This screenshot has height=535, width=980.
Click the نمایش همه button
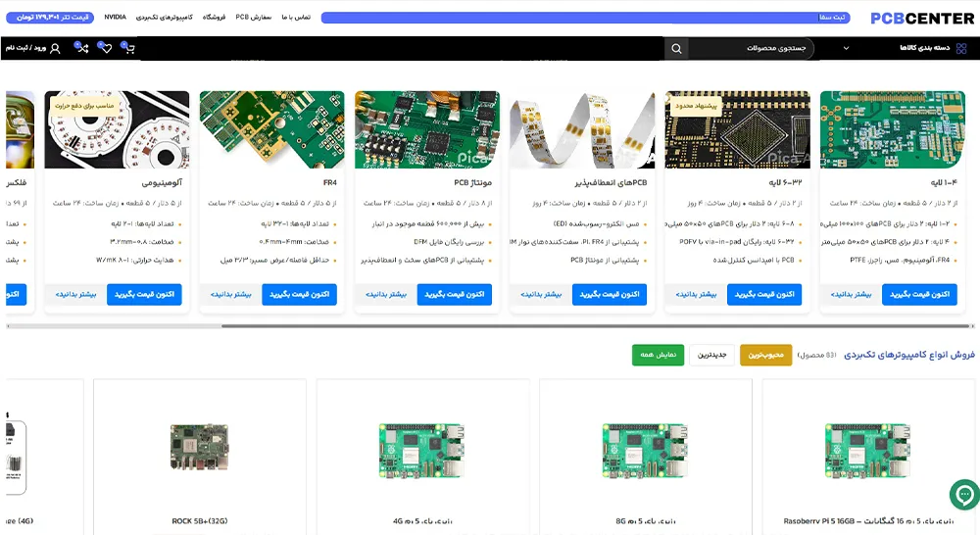click(659, 355)
